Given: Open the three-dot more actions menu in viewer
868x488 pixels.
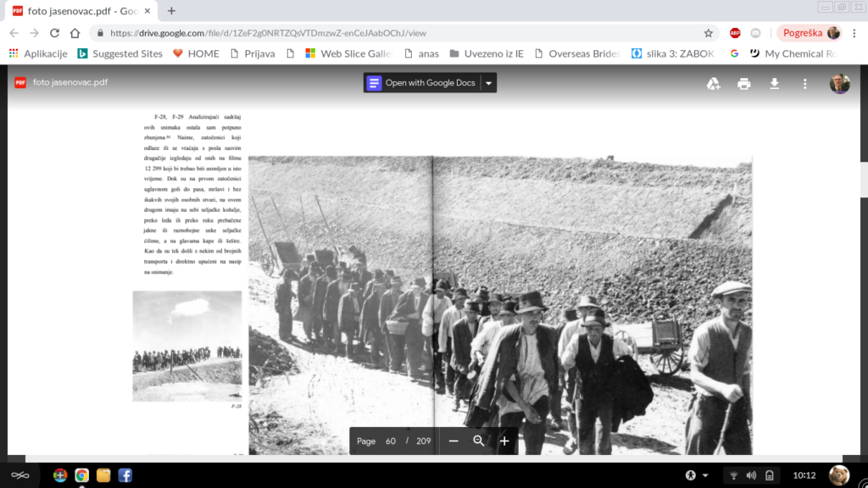Looking at the screenshot, I should click(x=805, y=83).
